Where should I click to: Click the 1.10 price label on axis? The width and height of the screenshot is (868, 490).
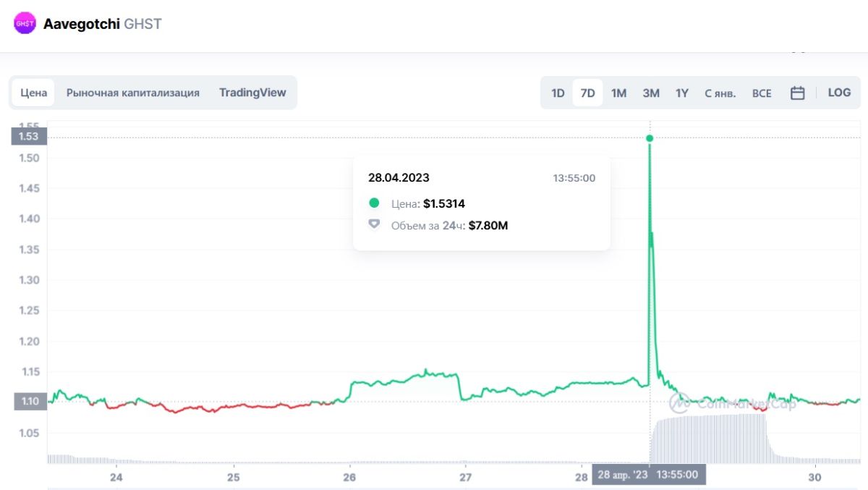click(28, 402)
